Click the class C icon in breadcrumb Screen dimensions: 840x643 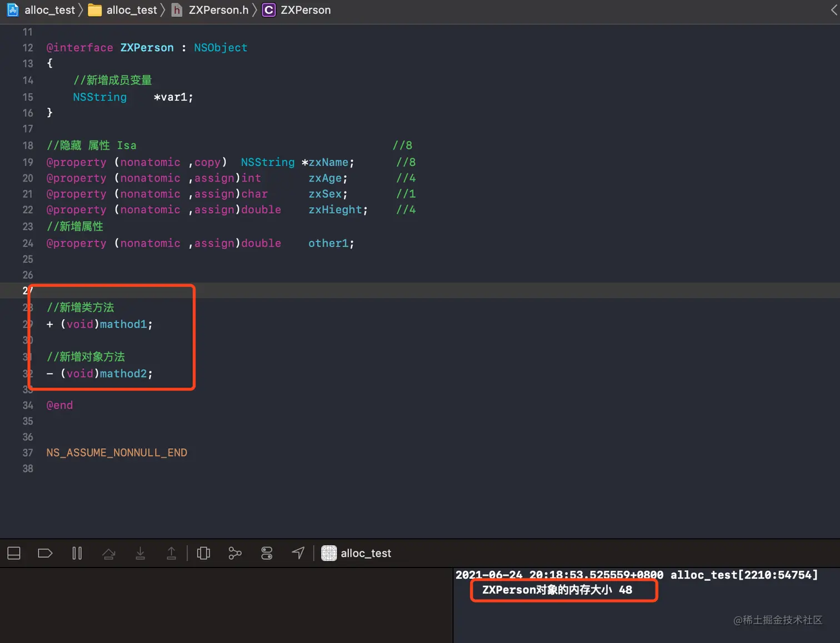268,10
